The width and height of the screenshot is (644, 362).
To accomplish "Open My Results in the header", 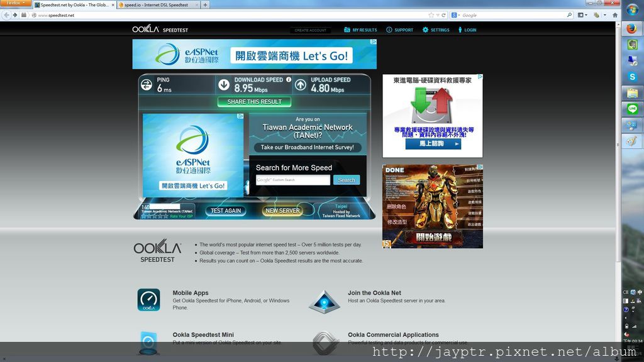I will pos(360,30).
